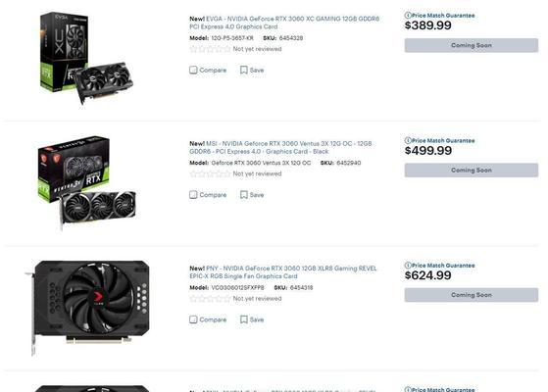
Task: Click the Save bookmark icon for MSI card
Action: click(243, 195)
